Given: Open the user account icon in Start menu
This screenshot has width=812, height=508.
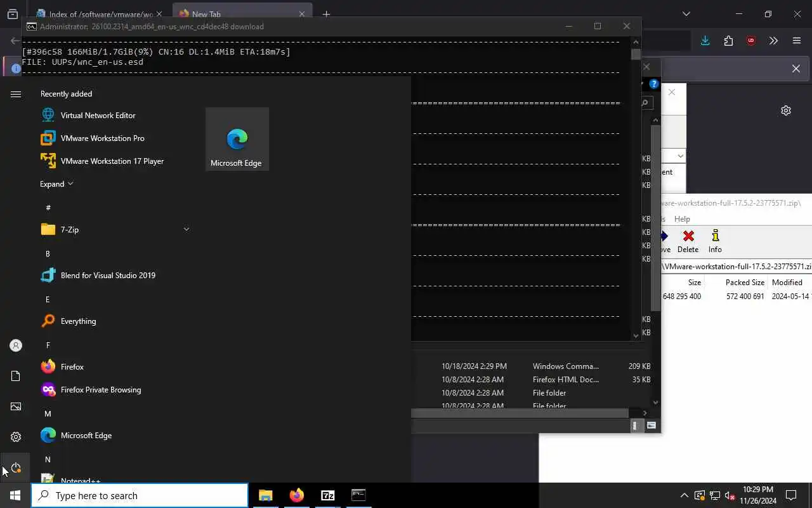Looking at the screenshot, I should [x=16, y=345].
